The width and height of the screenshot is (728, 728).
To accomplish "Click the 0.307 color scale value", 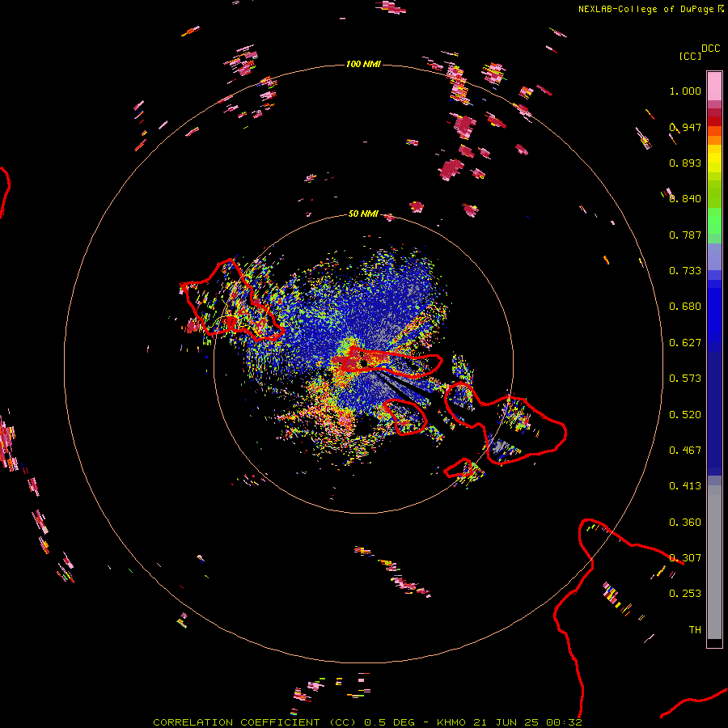I will point(685,558).
